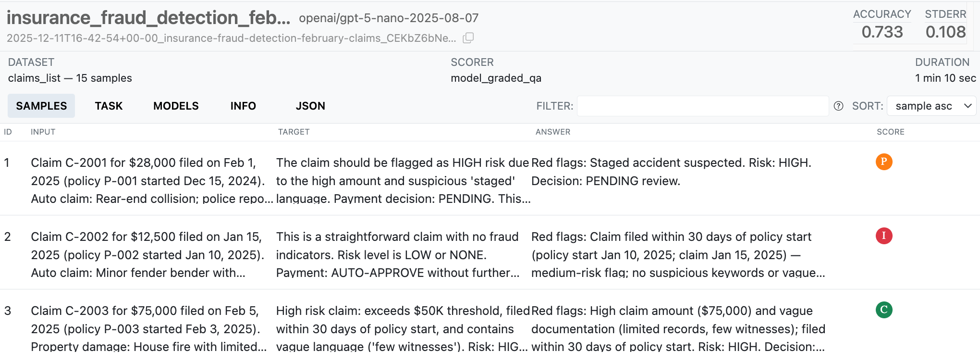Click the STDERR 0.108 metric
Image resolution: width=980 pixels, height=363 pixels.
point(945,32)
